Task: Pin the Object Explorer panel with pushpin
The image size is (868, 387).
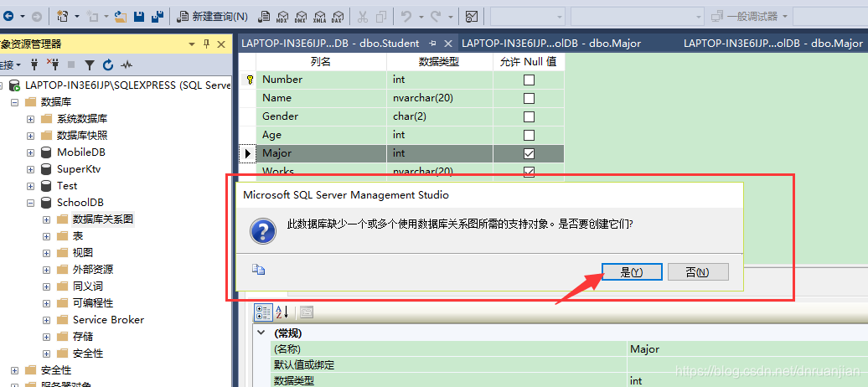Action: click(206, 44)
